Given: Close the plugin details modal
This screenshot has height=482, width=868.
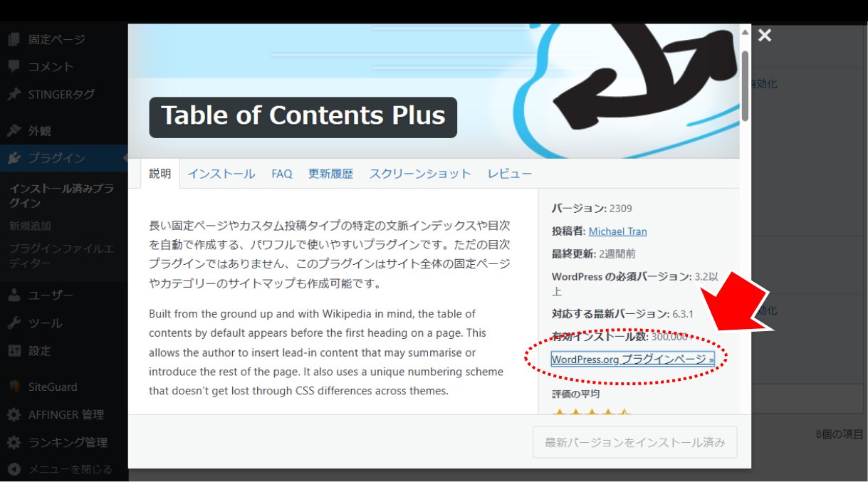Looking at the screenshot, I should tap(765, 35).
